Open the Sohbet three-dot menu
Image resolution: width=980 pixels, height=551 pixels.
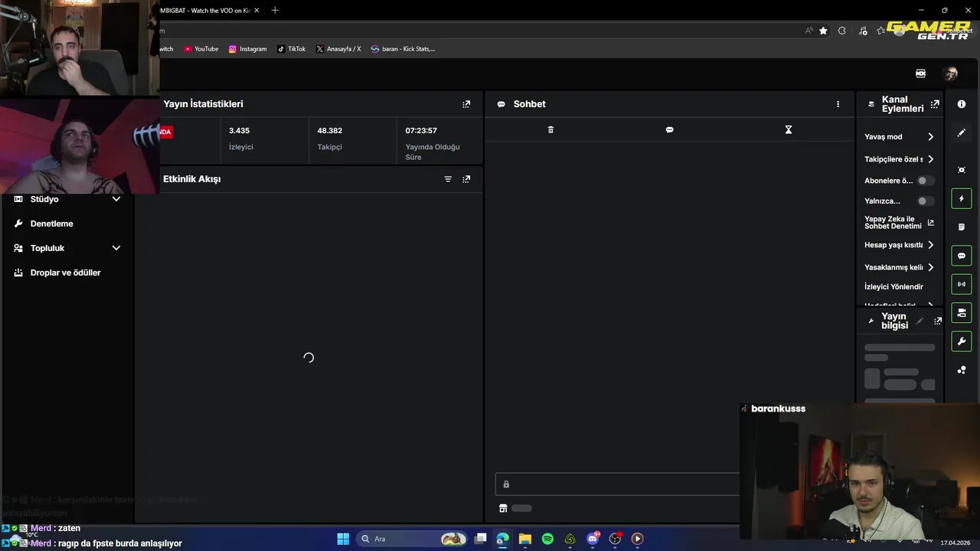pyautogui.click(x=838, y=104)
